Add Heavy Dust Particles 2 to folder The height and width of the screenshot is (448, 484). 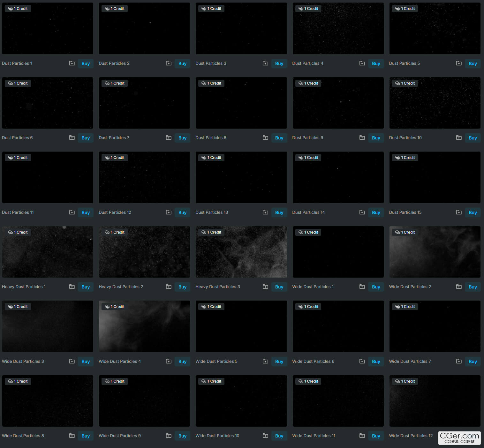169,287
